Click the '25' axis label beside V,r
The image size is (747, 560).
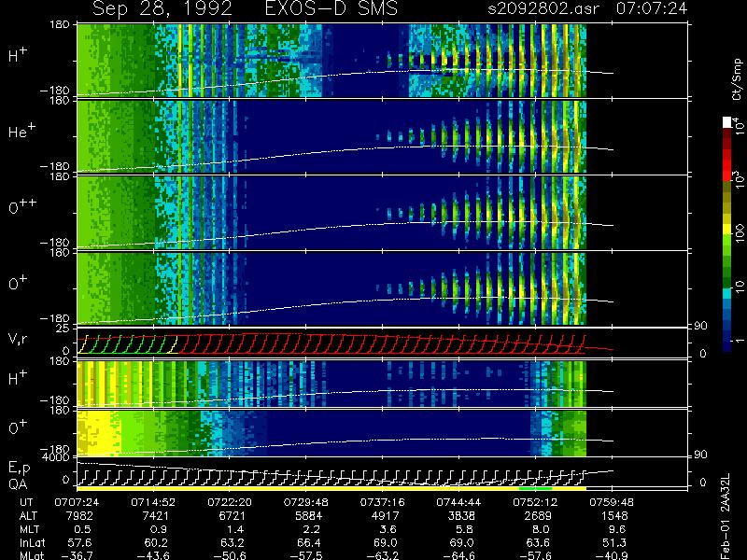pos(63,329)
